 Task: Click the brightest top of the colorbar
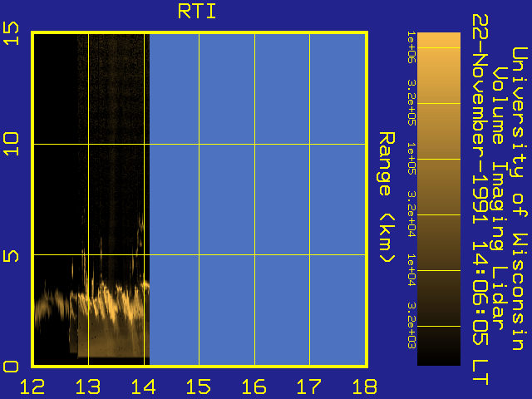(439, 40)
